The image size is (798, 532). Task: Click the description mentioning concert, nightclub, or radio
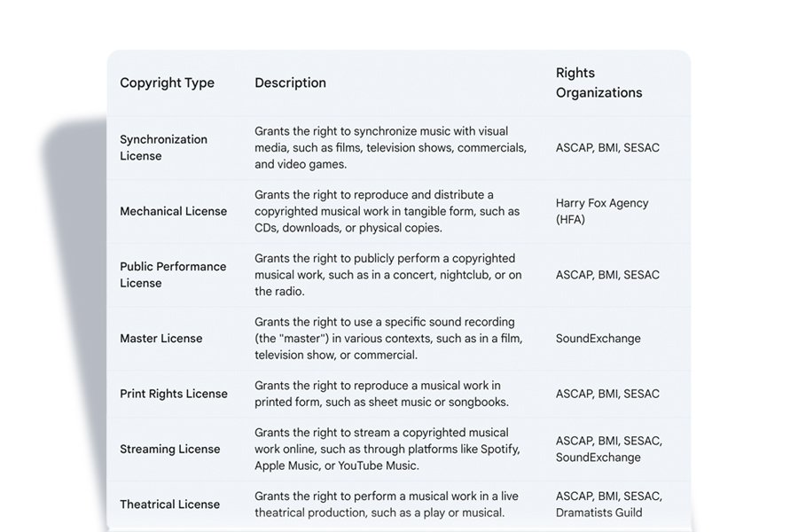click(x=387, y=275)
